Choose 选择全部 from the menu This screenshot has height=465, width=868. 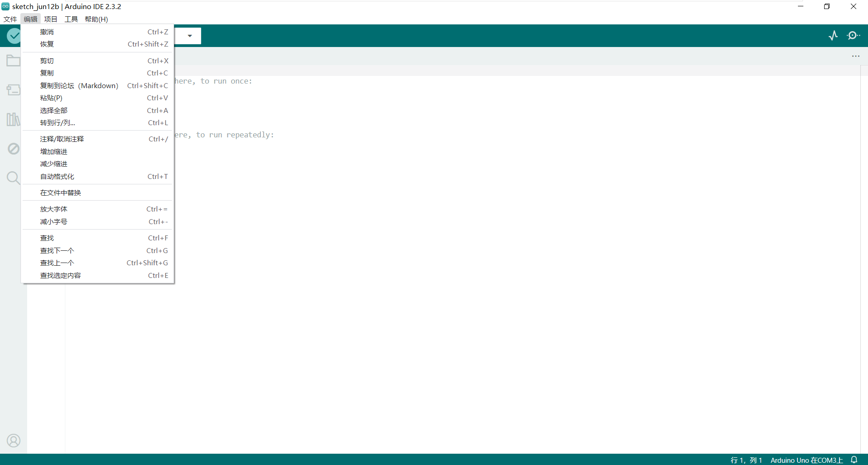click(x=98, y=110)
